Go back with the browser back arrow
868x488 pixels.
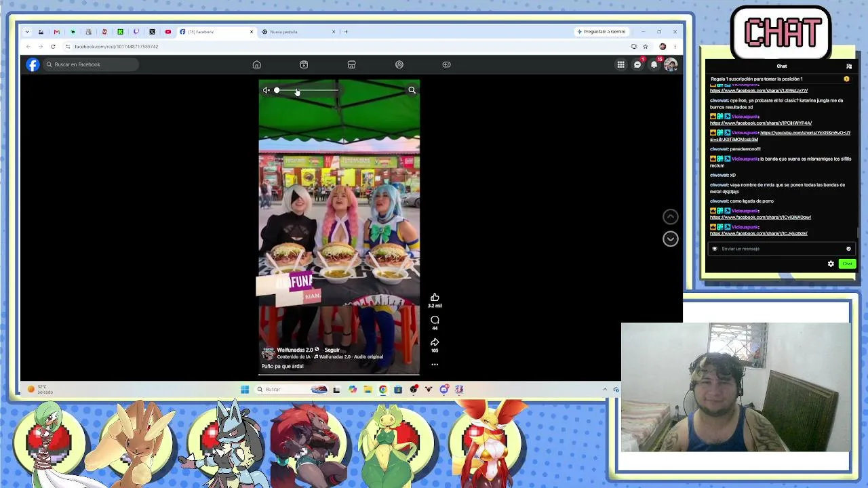pyautogui.click(x=28, y=47)
